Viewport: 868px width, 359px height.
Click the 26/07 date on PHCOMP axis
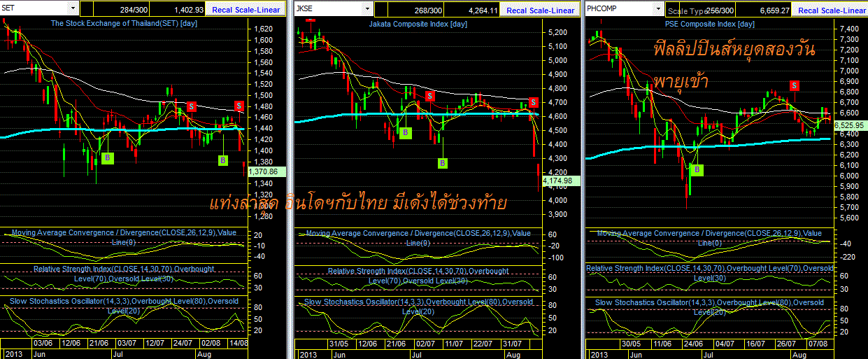tap(787, 344)
